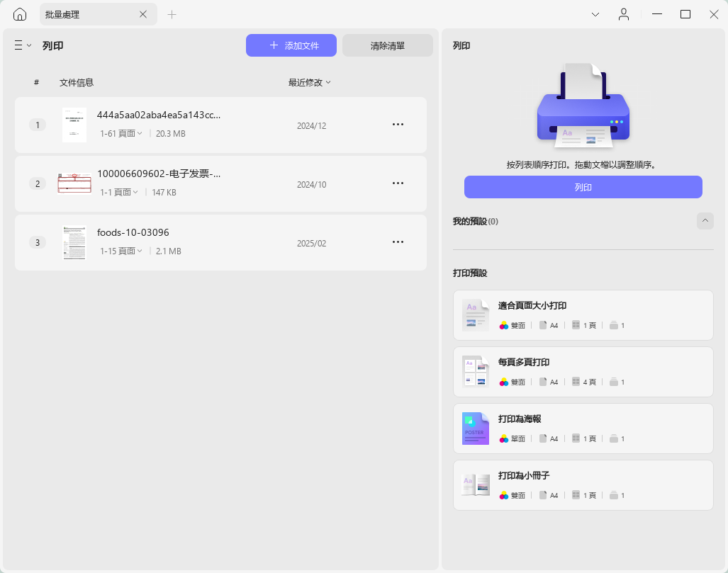
Task: Click the 2024/10 date
Action: point(311,185)
